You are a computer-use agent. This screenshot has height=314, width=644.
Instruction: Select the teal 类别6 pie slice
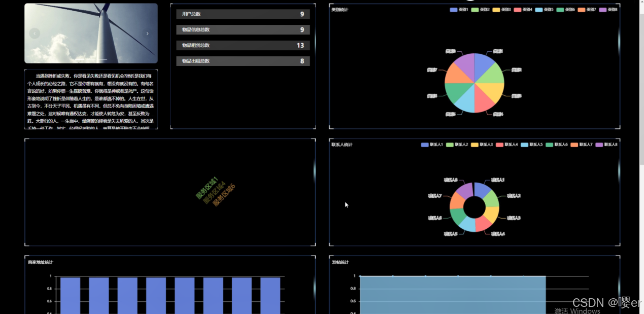[x=456, y=90]
